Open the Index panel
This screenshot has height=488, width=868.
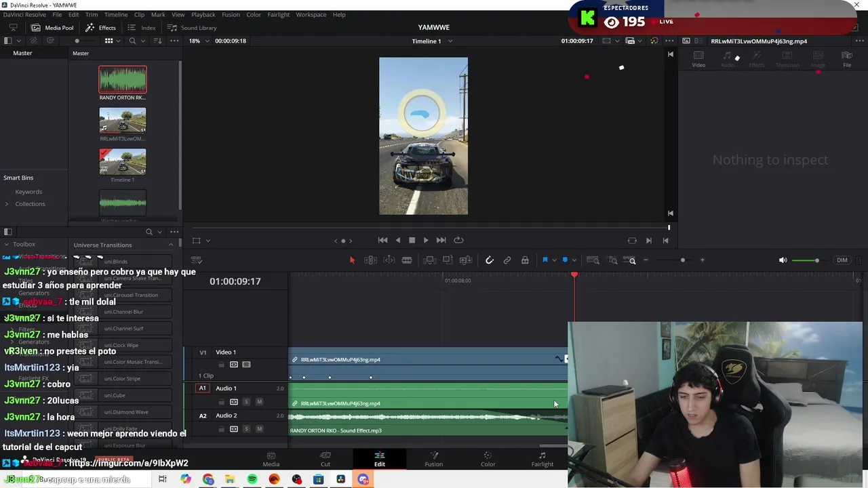(142, 28)
